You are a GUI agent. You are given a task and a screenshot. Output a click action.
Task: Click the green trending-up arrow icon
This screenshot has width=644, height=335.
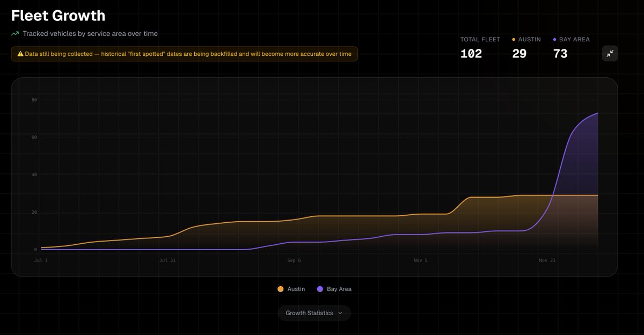tap(15, 33)
